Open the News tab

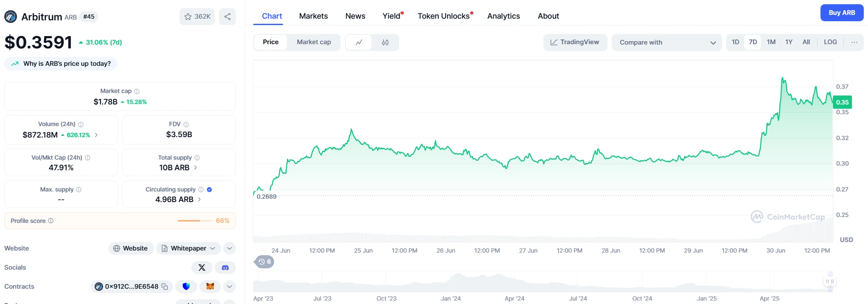coord(356,16)
